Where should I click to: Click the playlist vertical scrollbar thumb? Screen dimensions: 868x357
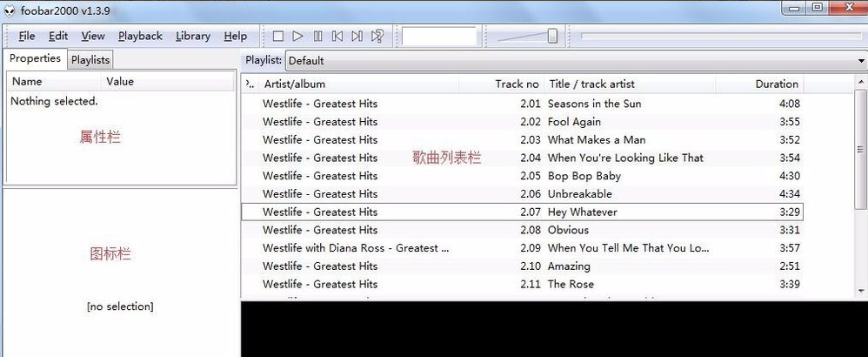tap(861, 150)
